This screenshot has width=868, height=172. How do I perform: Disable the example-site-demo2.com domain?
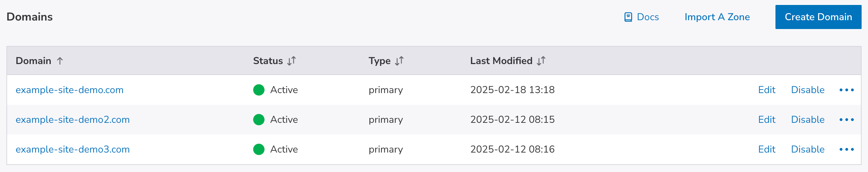[x=808, y=120]
